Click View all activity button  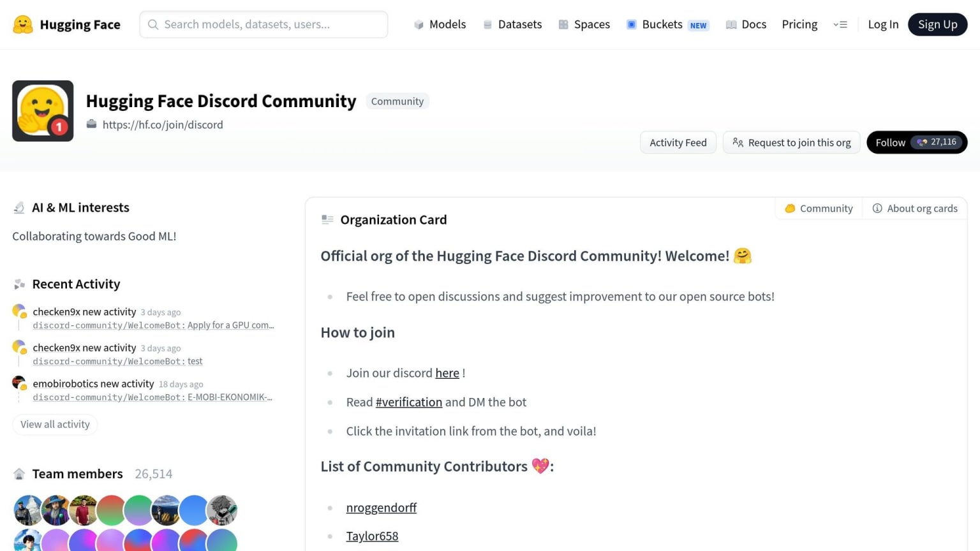pyautogui.click(x=55, y=424)
